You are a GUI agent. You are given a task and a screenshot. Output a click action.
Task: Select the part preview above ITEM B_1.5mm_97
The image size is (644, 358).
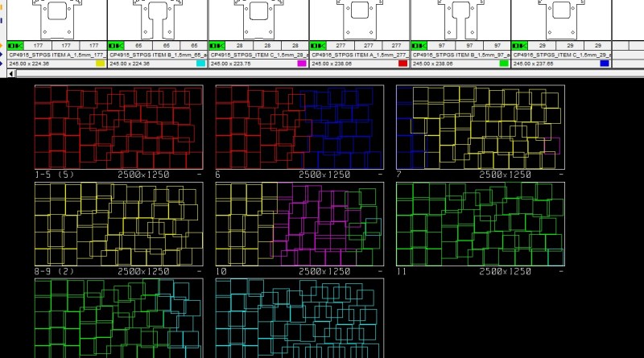460,20
